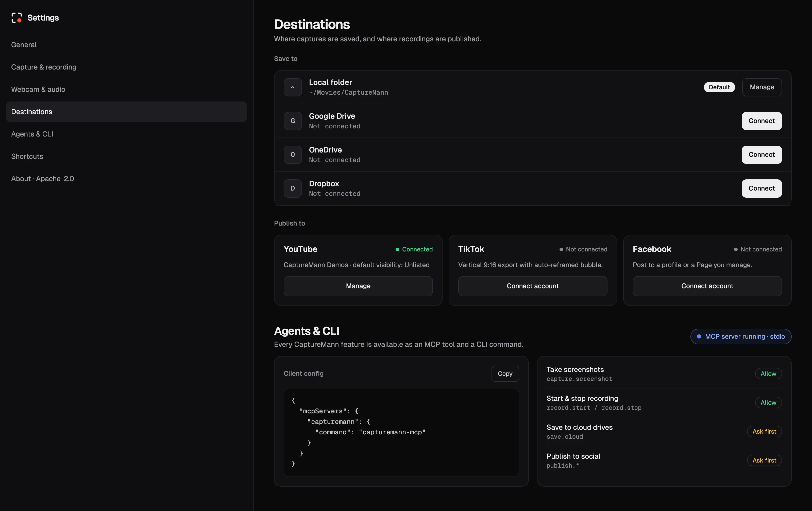Click Facebook's Not connected status

tap(758, 249)
